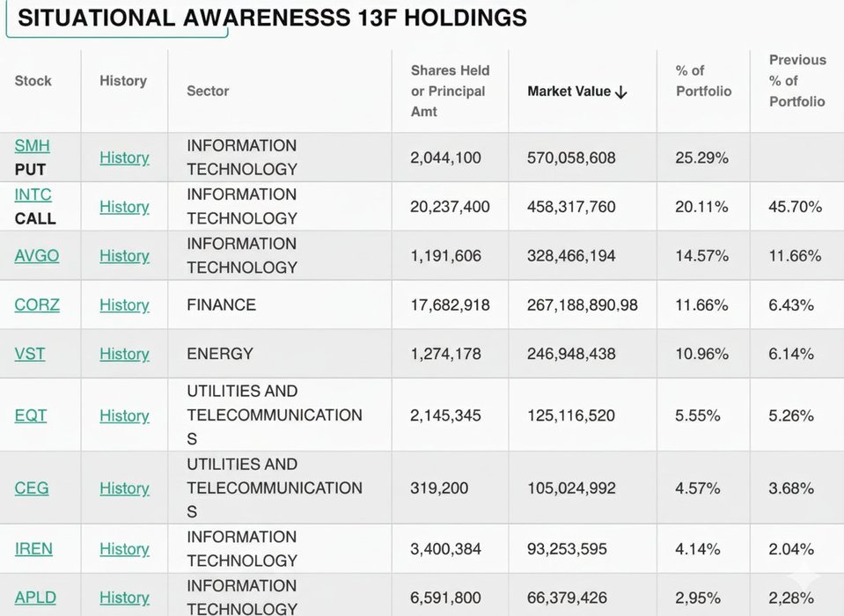
Task: View History for the CEG row
Action: coord(124,488)
